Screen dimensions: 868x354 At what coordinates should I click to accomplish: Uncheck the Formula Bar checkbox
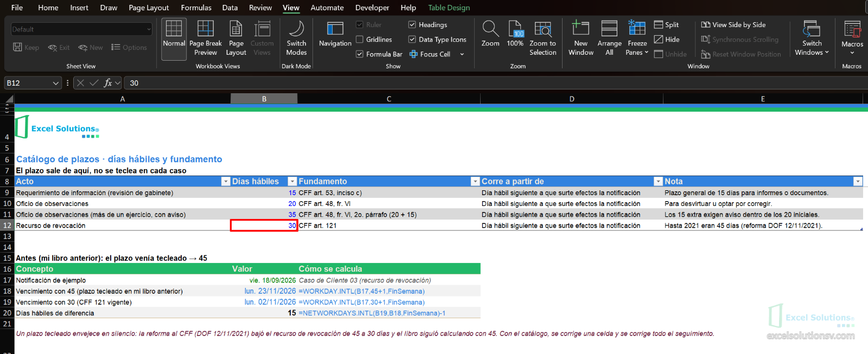[360, 54]
